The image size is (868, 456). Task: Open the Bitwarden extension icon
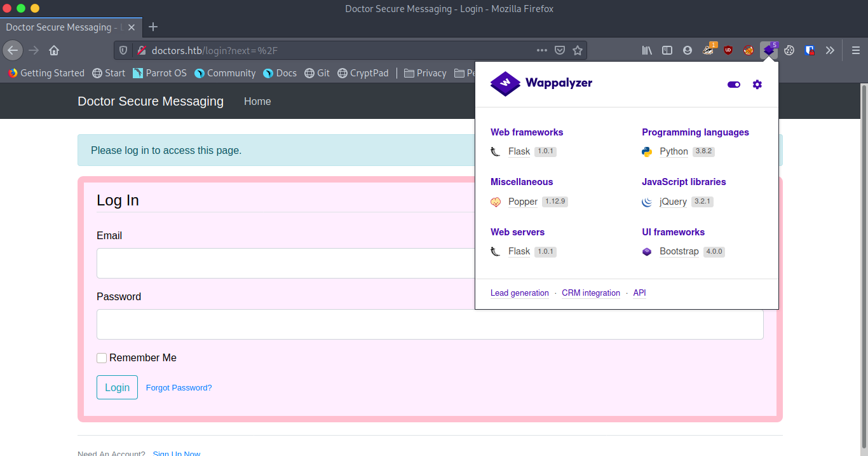click(x=810, y=50)
